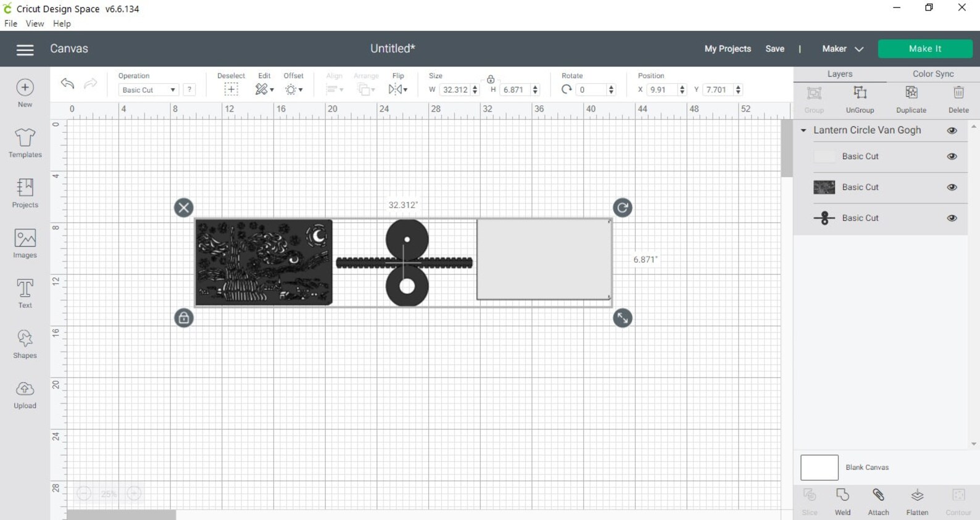Image resolution: width=980 pixels, height=520 pixels.
Task: Open My Projects link
Action: (728, 49)
